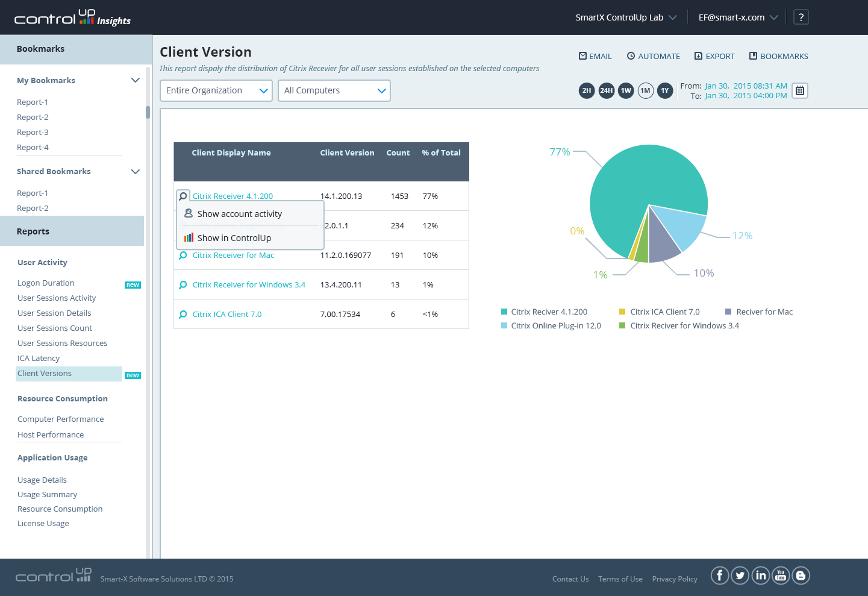Click bar chart icon beside Show in ControlUp
The height and width of the screenshot is (596, 868).
(x=189, y=237)
